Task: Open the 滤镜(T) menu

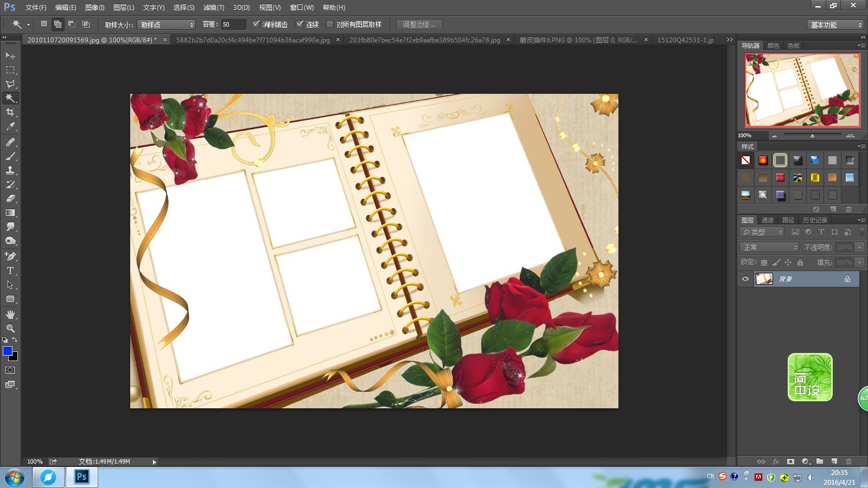Action: pos(213,8)
